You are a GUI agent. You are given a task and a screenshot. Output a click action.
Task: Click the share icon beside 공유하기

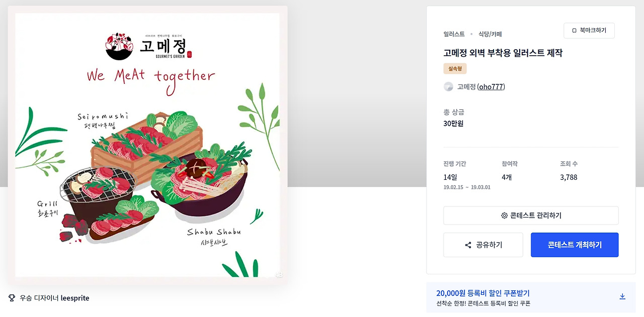[468, 245]
